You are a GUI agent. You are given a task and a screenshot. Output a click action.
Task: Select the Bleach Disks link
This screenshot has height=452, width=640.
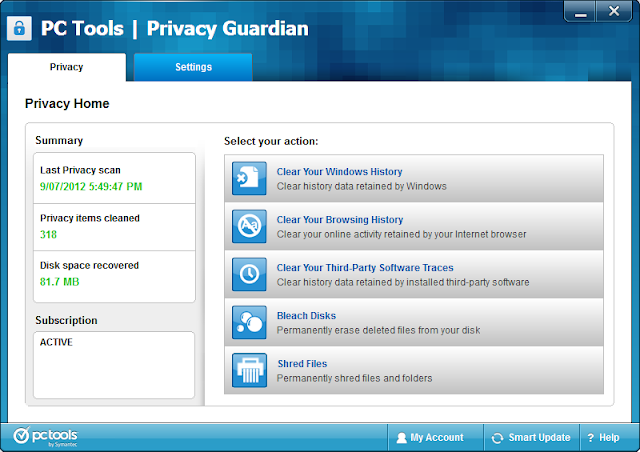point(306,316)
